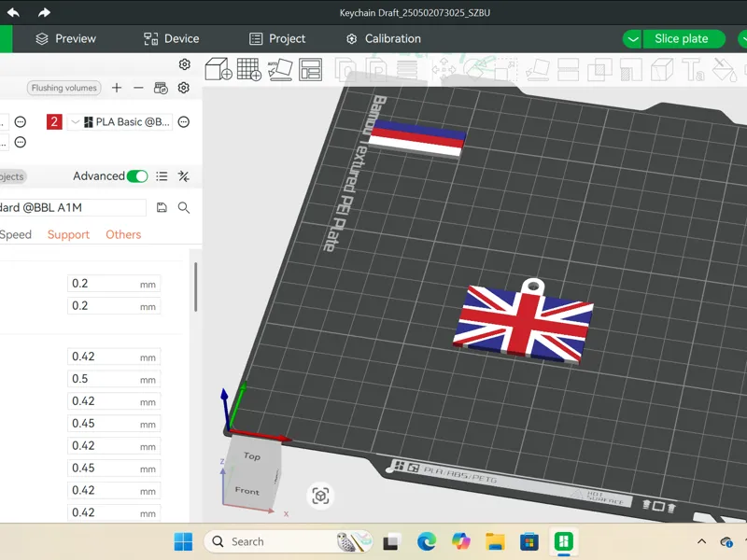
Task: Click the Undo arrow
Action: point(13,12)
